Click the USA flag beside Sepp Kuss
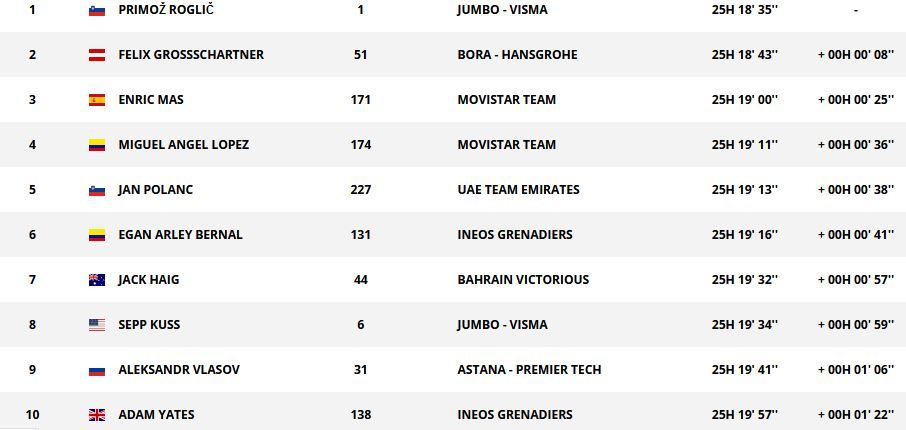 pos(96,325)
